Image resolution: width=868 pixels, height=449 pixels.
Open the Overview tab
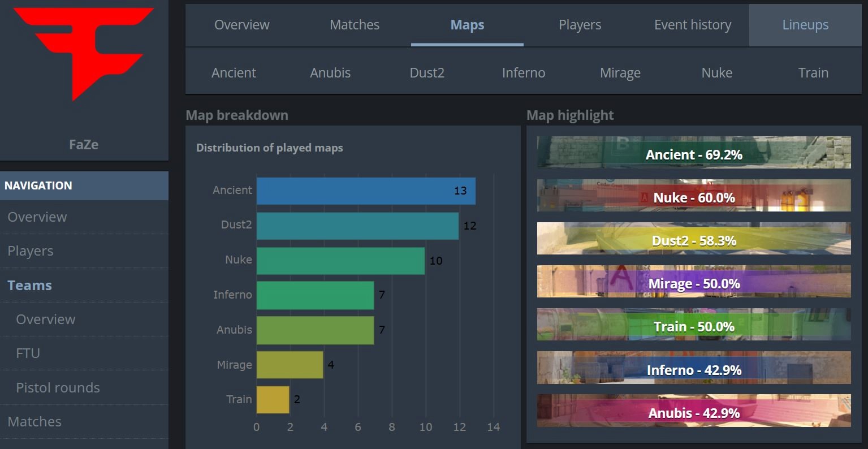[x=241, y=25]
